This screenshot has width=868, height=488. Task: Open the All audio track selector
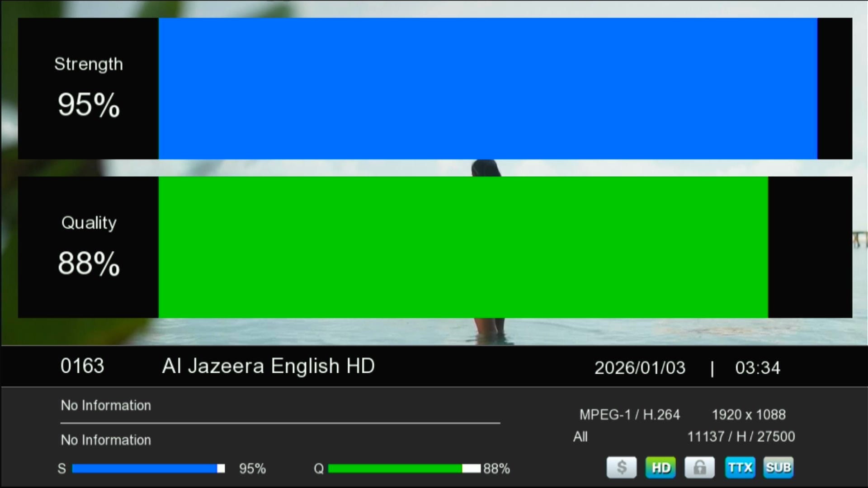(580, 436)
